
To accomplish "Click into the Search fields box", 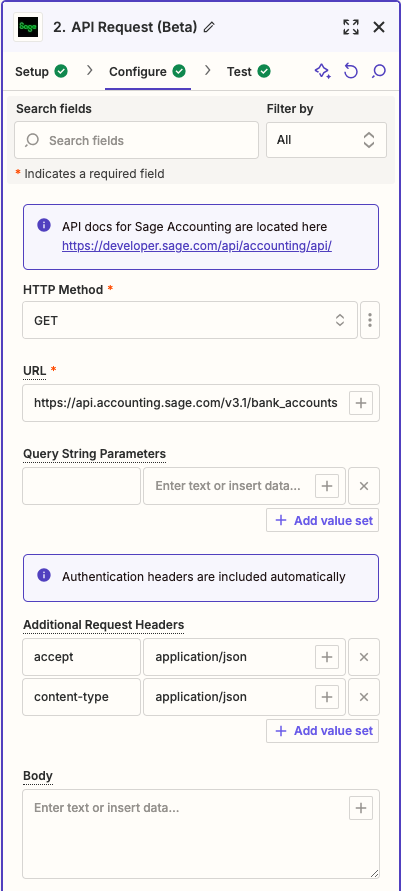I will (x=136, y=140).
